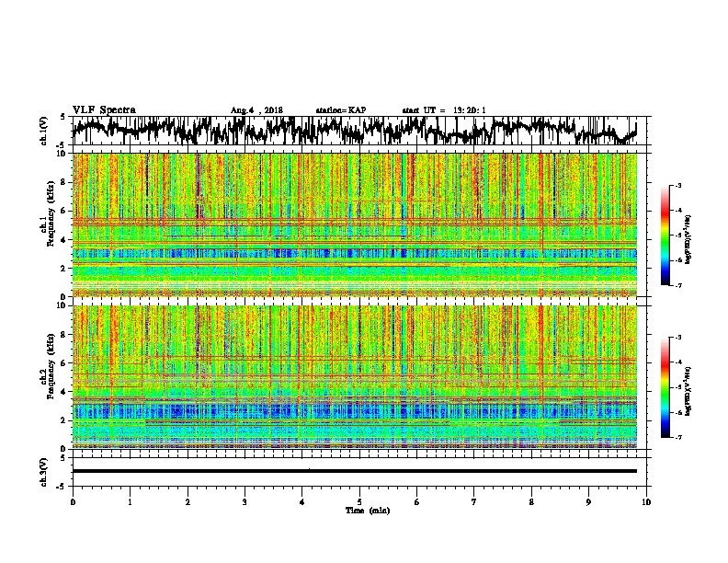Click the "start UT = 13:20: 1" text
The height and width of the screenshot is (563, 728).
pos(444,110)
